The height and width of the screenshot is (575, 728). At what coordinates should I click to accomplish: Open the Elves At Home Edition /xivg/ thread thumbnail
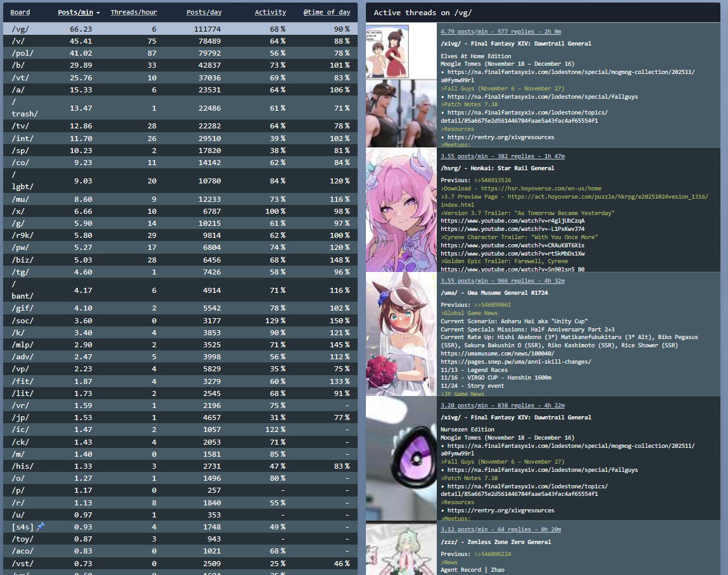click(x=401, y=85)
